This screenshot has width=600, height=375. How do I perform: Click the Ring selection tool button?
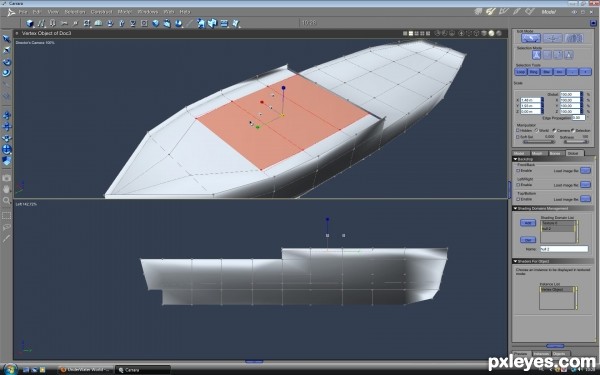[533, 72]
